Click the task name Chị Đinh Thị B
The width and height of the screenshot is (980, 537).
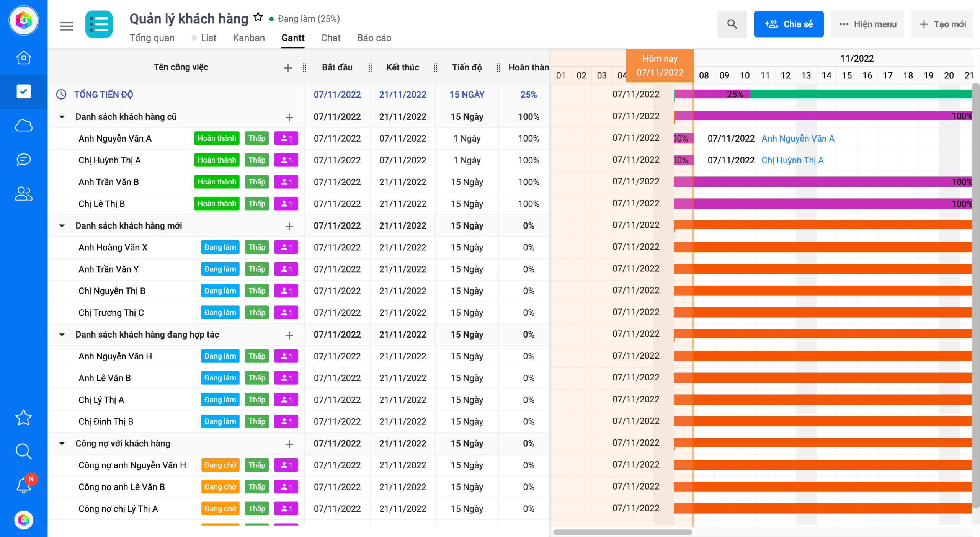coord(106,422)
